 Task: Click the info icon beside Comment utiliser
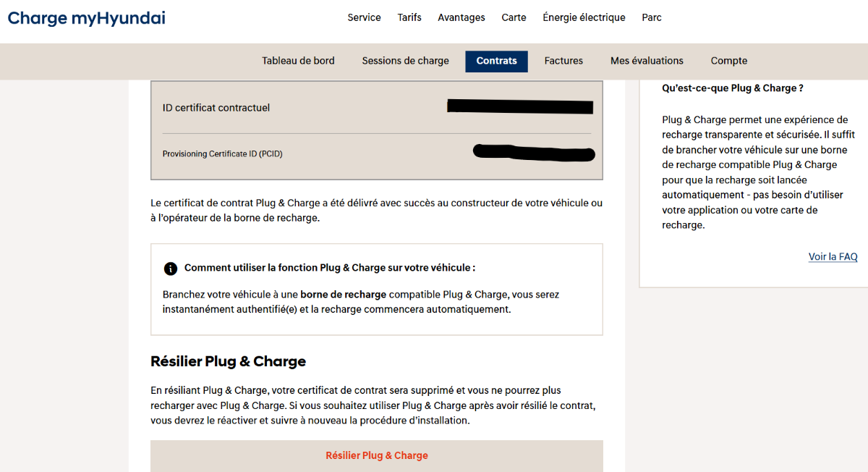(x=171, y=269)
